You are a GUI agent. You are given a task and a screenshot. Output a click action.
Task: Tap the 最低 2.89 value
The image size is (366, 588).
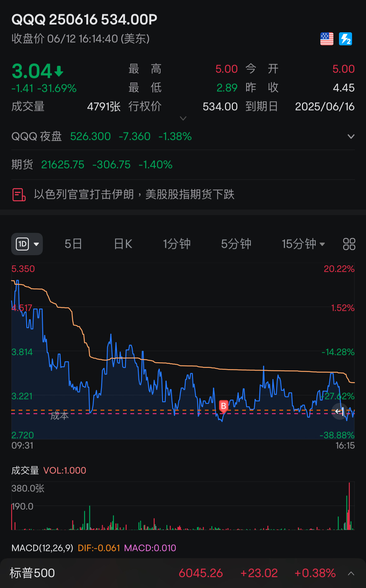[227, 88]
